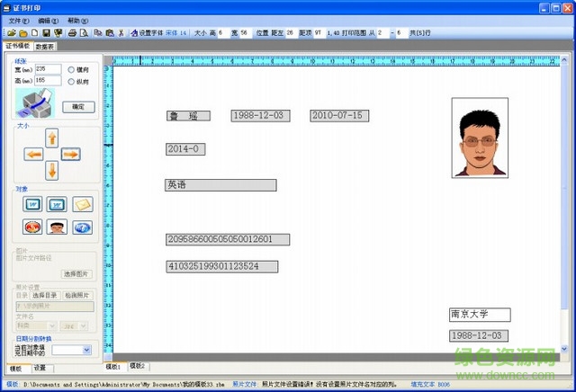Open print preview magnifier icon
The height and width of the screenshot is (392, 576).
point(84,33)
